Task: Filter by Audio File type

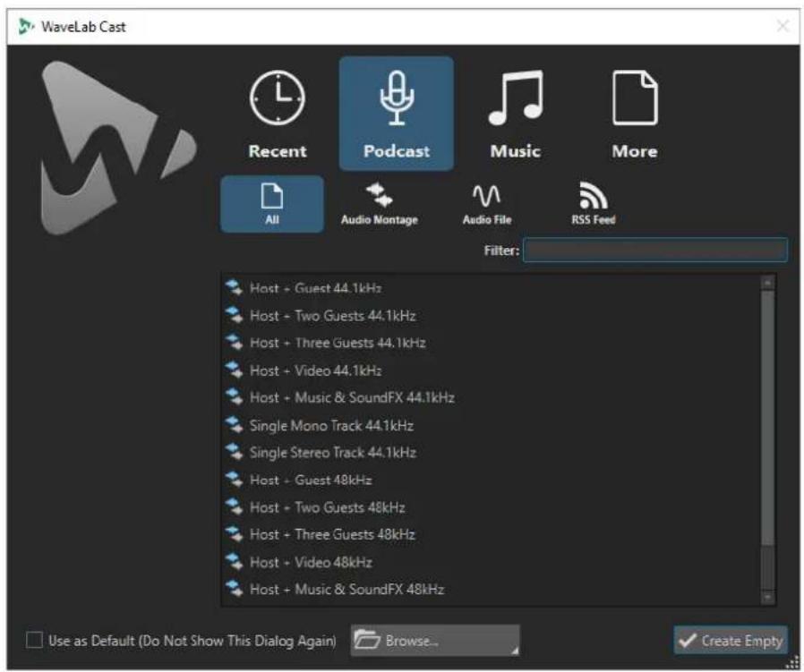Action: [x=486, y=204]
